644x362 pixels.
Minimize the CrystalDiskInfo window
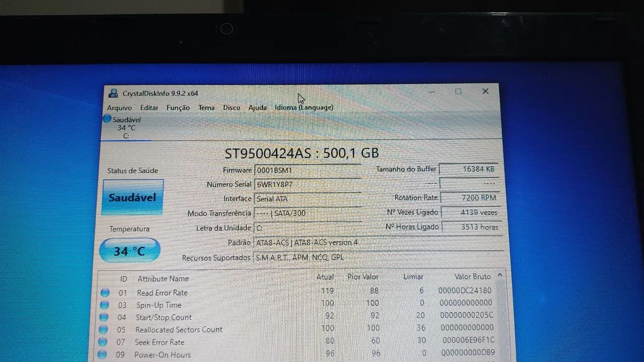click(x=432, y=92)
